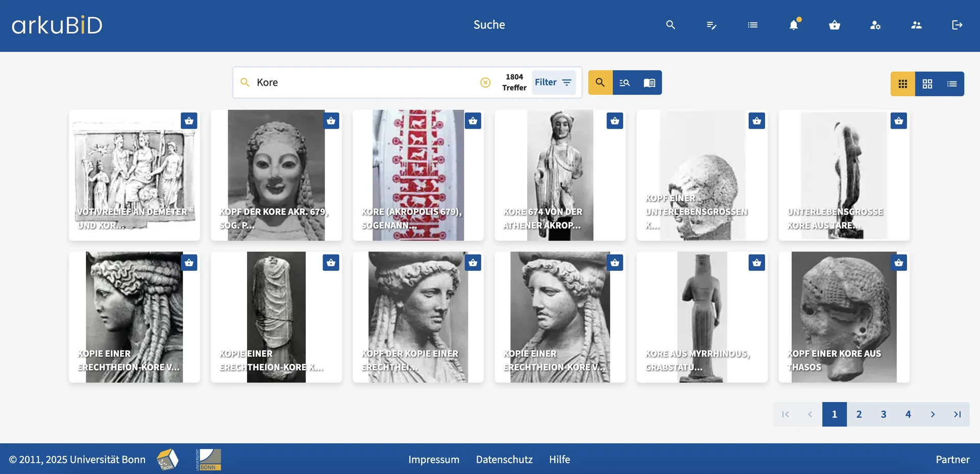Click the Universität Bonn logo in footer
The height and width of the screenshot is (474, 980).
click(x=208, y=460)
